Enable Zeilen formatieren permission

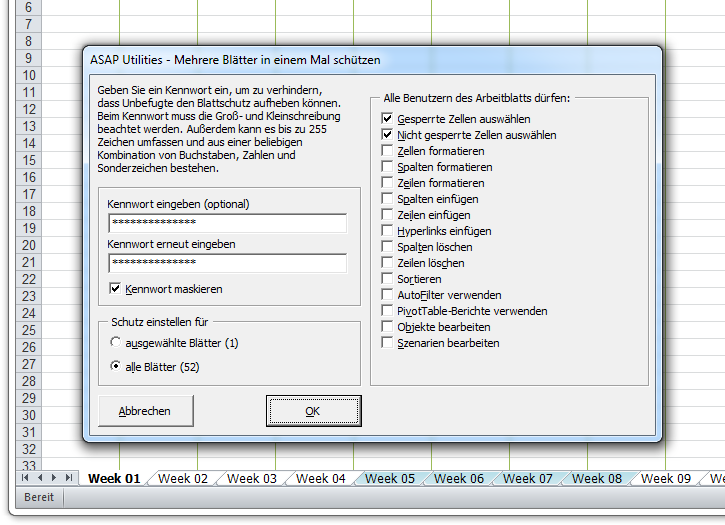[387, 183]
